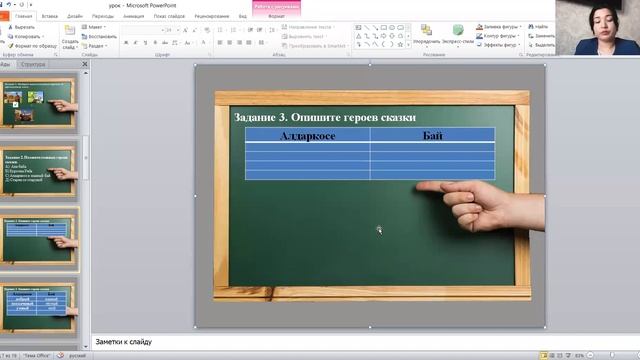Switch to Normal view icon in status bar
640x360 pixels.
[543, 356]
